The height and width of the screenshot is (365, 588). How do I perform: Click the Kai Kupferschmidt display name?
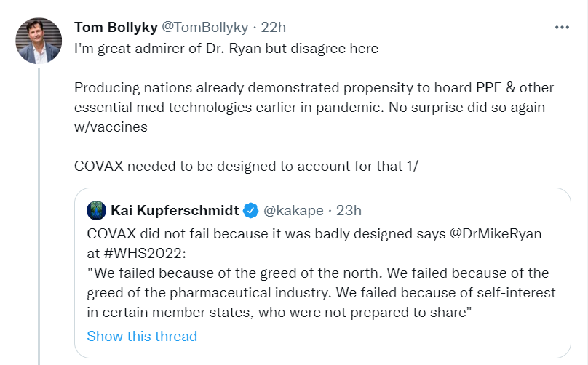(175, 211)
